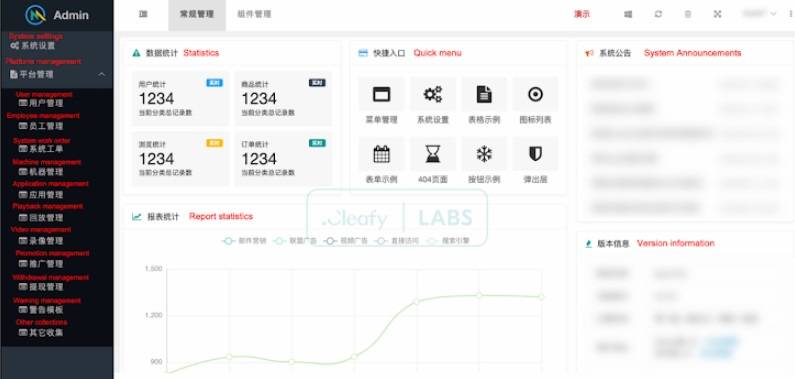Viewport: 795px width, 379px height.
Task: Click the dark badge on 商品统计 card
Action: (x=317, y=83)
